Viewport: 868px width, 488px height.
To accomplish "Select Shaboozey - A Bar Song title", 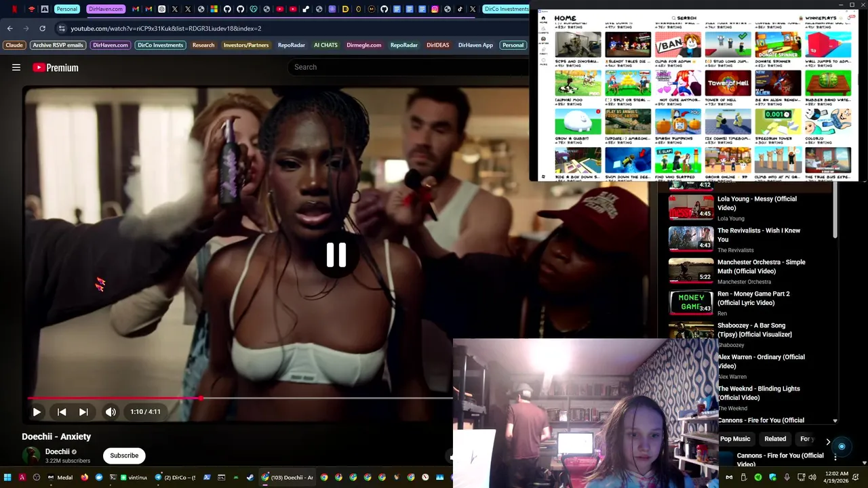I will pyautogui.click(x=755, y=329).
